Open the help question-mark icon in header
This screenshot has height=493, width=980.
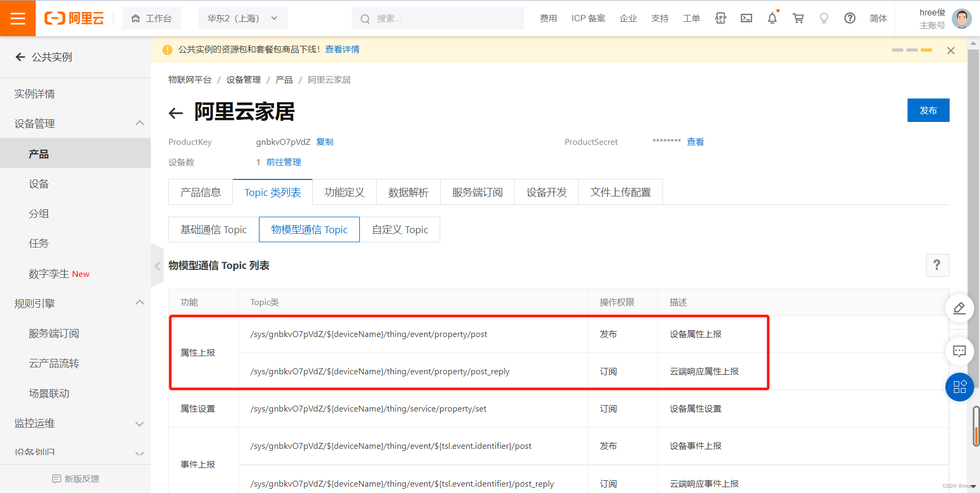[x=850, y=18]
